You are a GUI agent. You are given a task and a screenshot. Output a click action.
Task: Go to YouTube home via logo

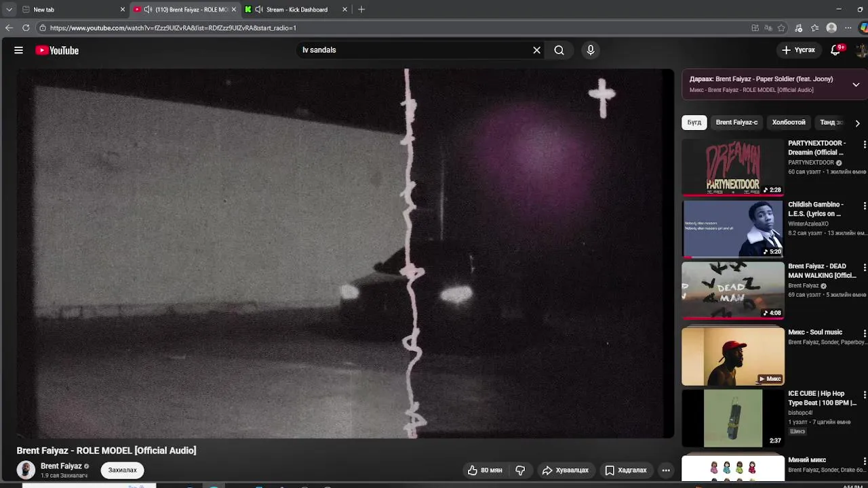[x=57, y=50]
